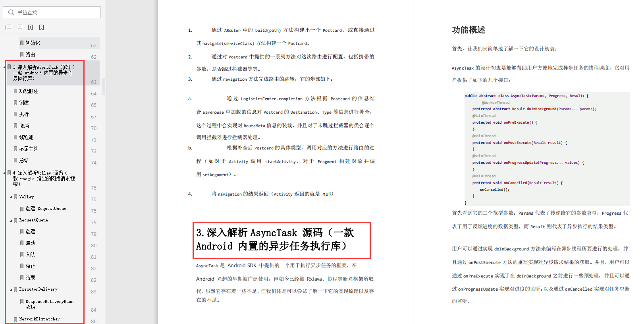The height and width of the screenshot is (324, 644).
Task: Collapse the RequestQueue bookmark node
Action: coord(11,220)
